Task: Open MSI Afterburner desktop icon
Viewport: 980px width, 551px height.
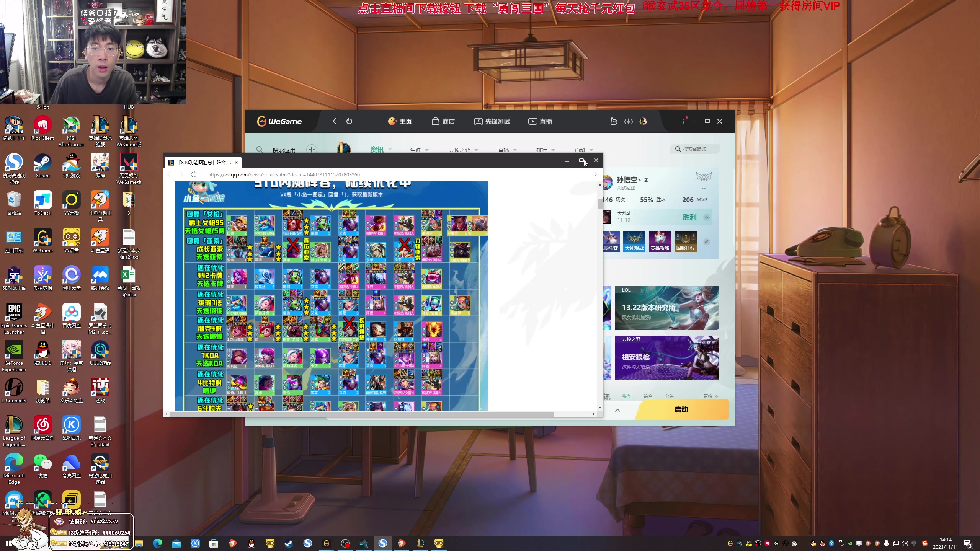Action: 71,131
